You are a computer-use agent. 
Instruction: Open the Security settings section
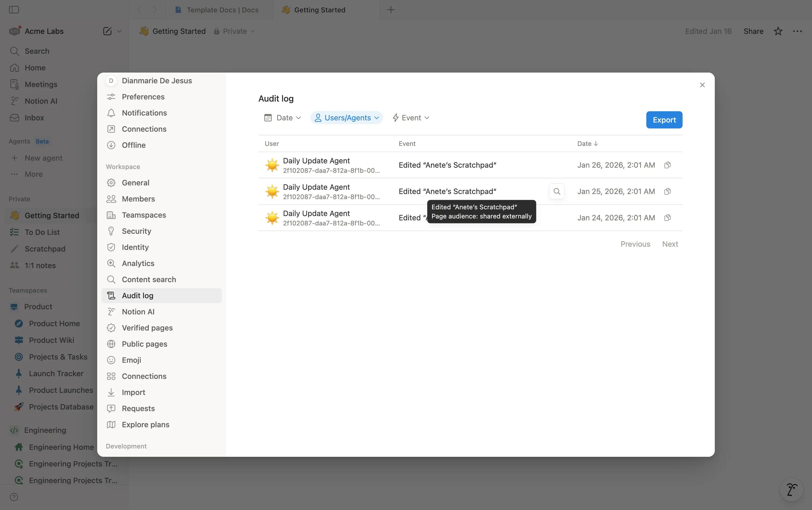136,231
